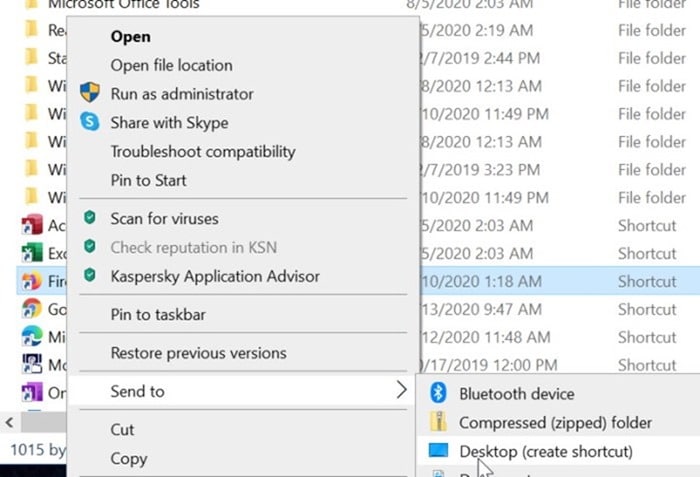
Task: Select Open in the context menu
Action: click(130, 37)
